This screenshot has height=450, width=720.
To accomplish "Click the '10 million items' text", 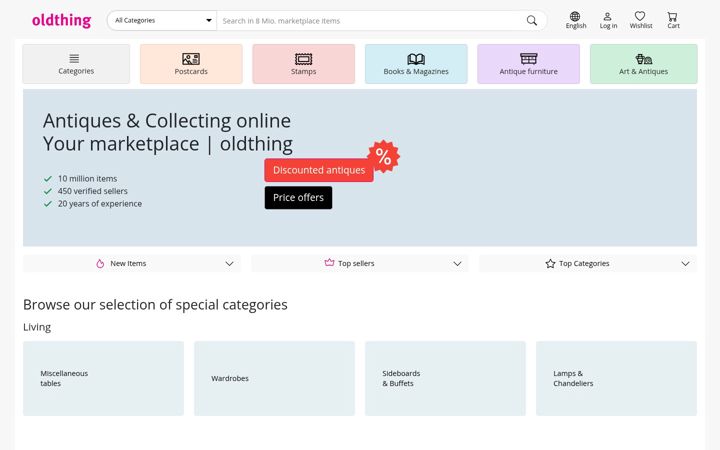I will coord(87,179).
